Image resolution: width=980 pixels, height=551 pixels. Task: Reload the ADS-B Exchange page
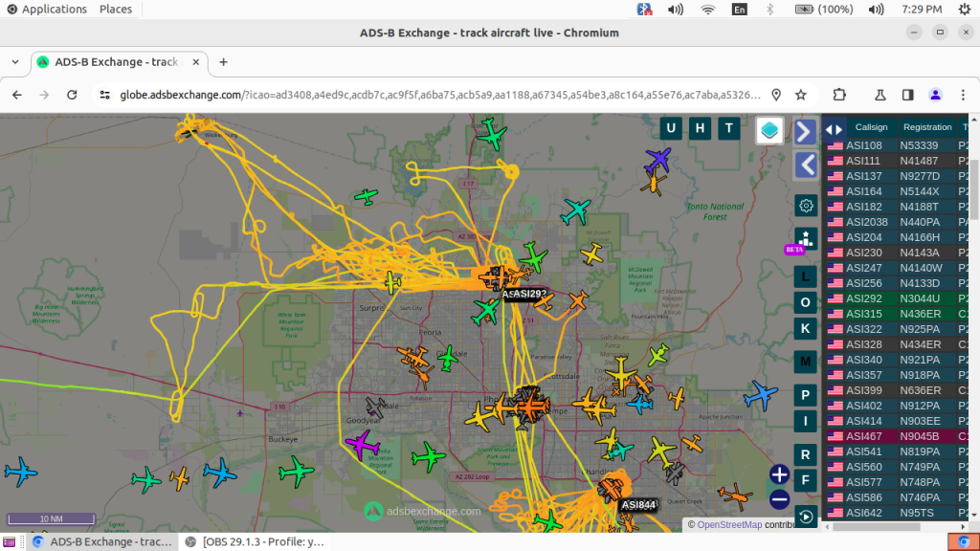(72, 95)
